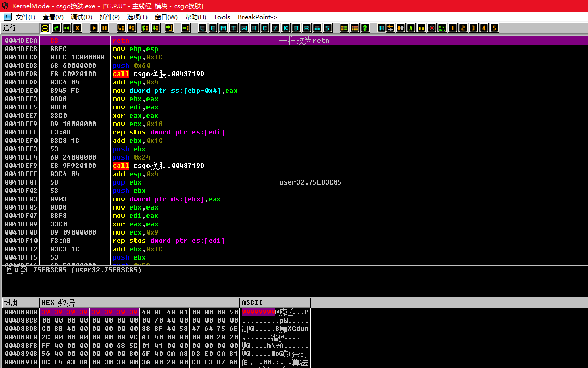
Task: Click the 一样改为retn comment
Action: click(x=304, y=41)
